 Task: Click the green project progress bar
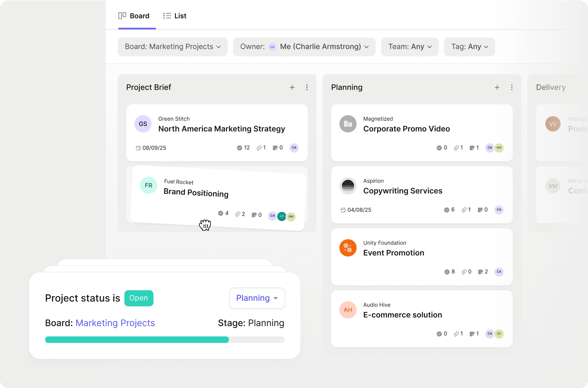click(x=137, y=340)
